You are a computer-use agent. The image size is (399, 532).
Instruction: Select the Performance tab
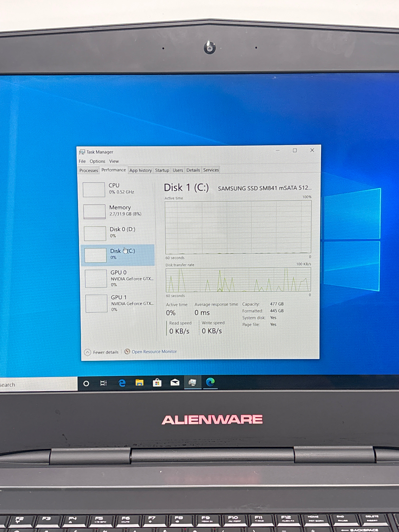(113, 170)
